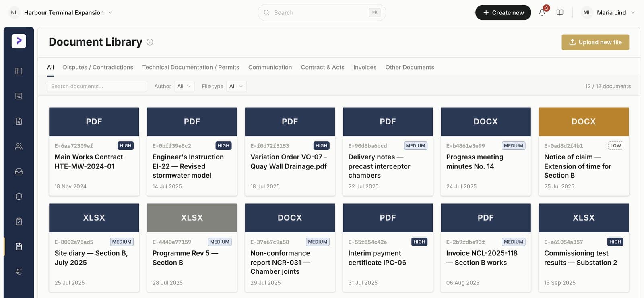Open the people icon in sidebar
This screenshot has width=644, height=298.
[19, 147]
